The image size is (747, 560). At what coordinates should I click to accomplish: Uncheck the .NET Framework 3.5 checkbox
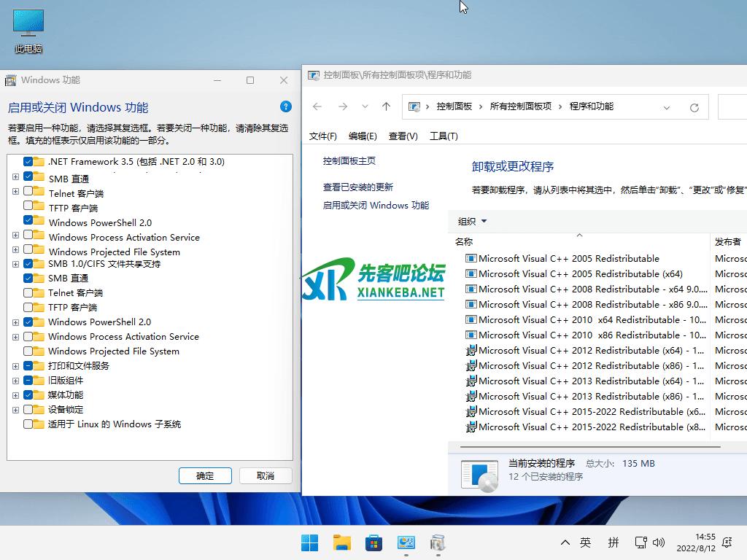point(28,161)
